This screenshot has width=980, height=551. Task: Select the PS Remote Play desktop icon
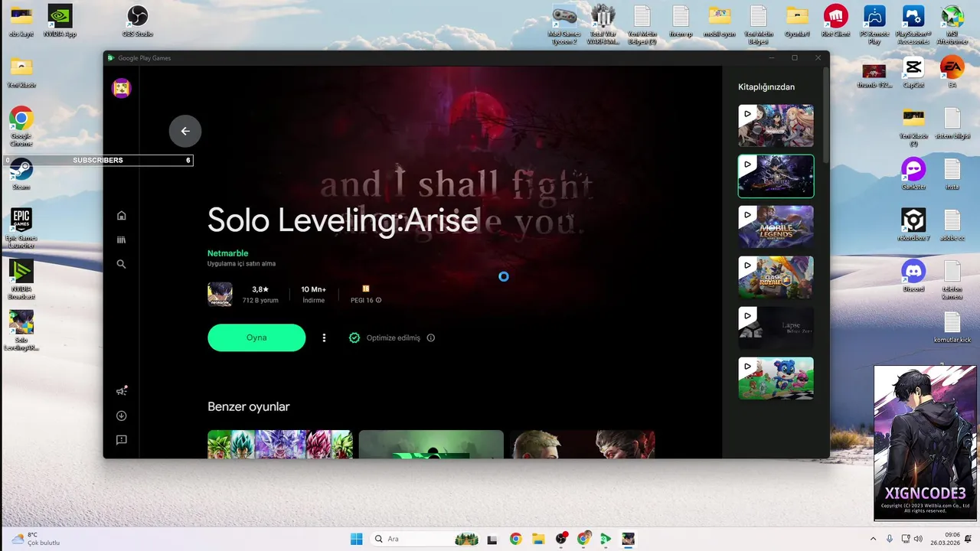tap(874, 25)
